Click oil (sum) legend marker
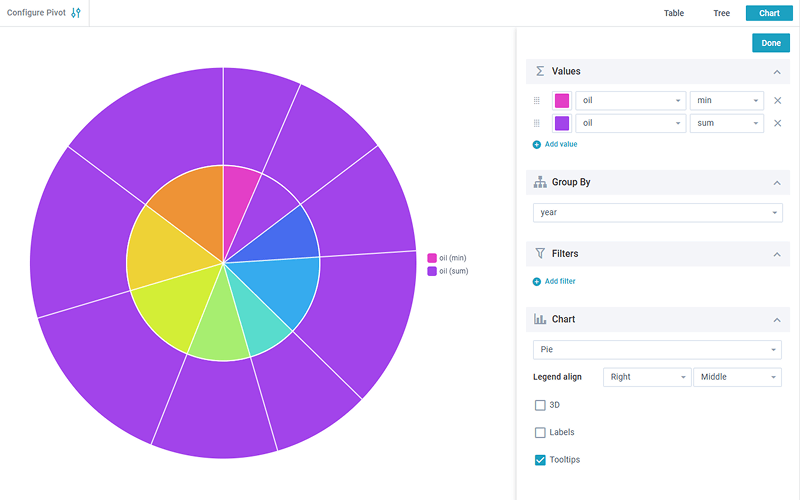 432,271
